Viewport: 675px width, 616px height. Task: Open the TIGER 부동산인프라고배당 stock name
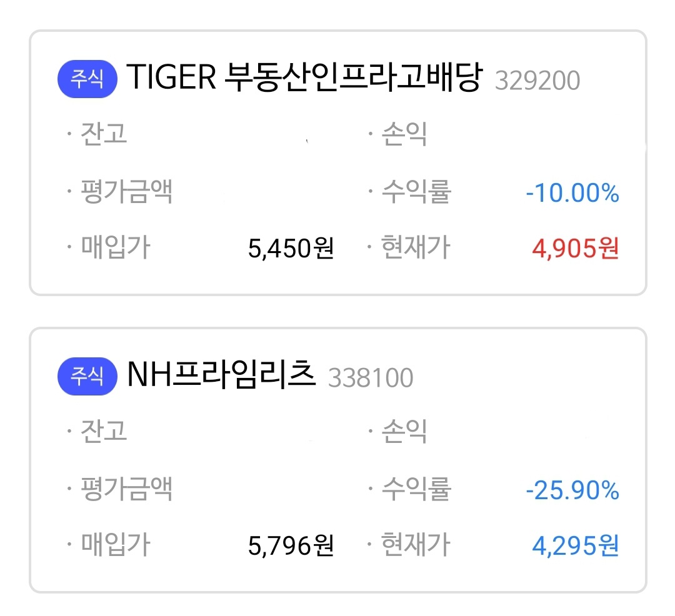[304, 79]
